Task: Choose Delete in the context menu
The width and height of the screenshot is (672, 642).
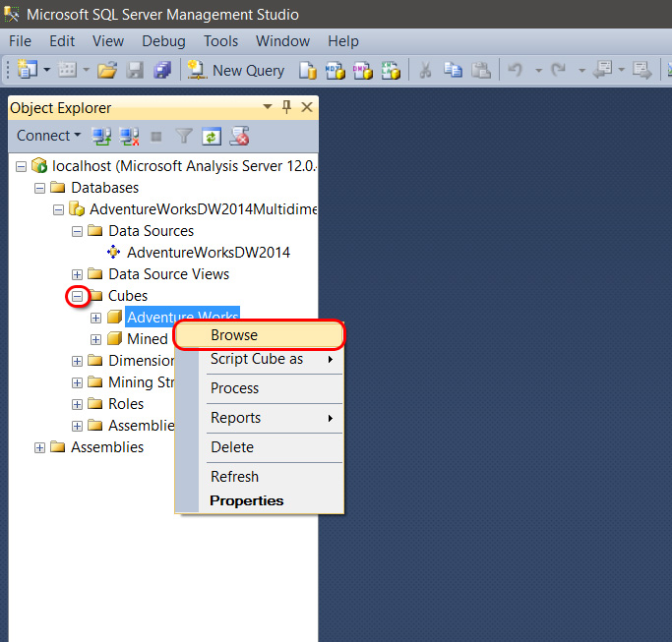Action: pos(260,447)
